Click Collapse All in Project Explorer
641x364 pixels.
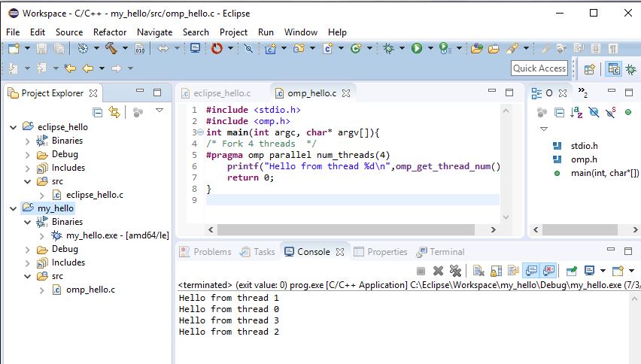(x=97, y=112)
